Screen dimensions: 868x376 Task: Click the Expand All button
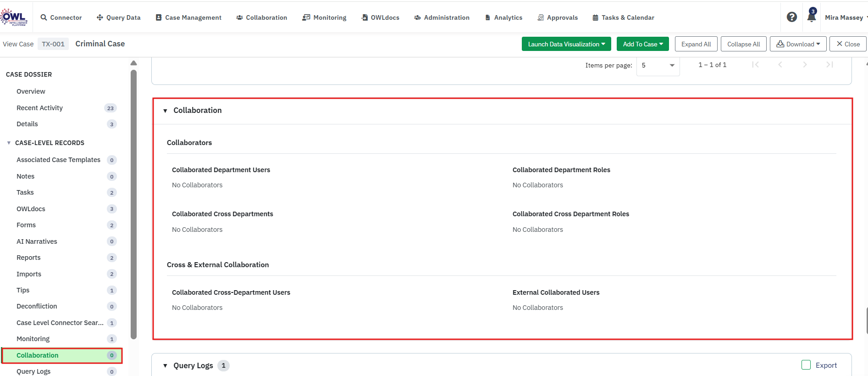(x=696, y=44)
